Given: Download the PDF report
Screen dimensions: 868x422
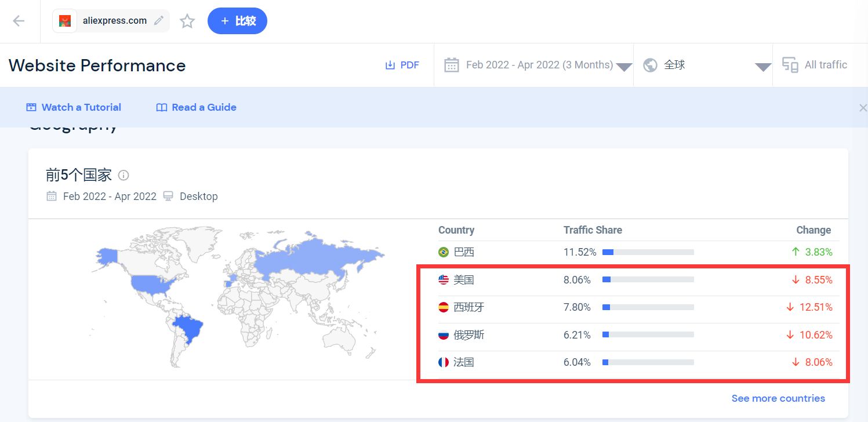Looking at the screenshot, I should (x=402, y=65).
